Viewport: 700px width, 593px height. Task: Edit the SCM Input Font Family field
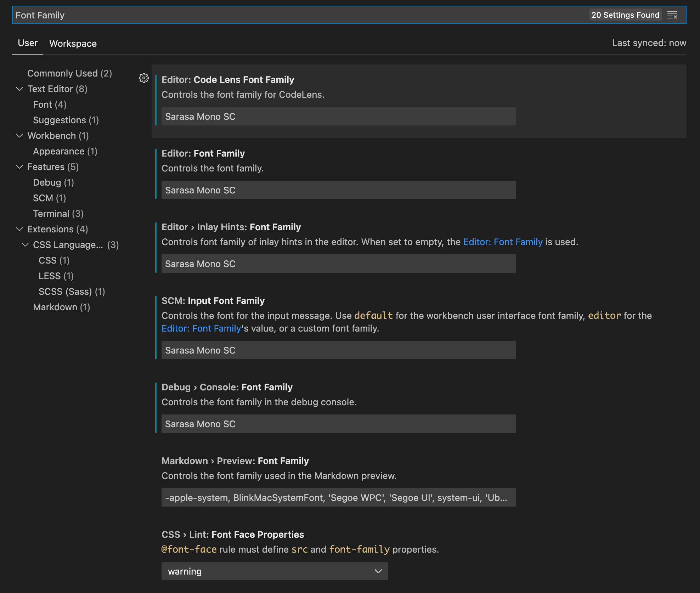pyautogui.click(x=338, y=350)
